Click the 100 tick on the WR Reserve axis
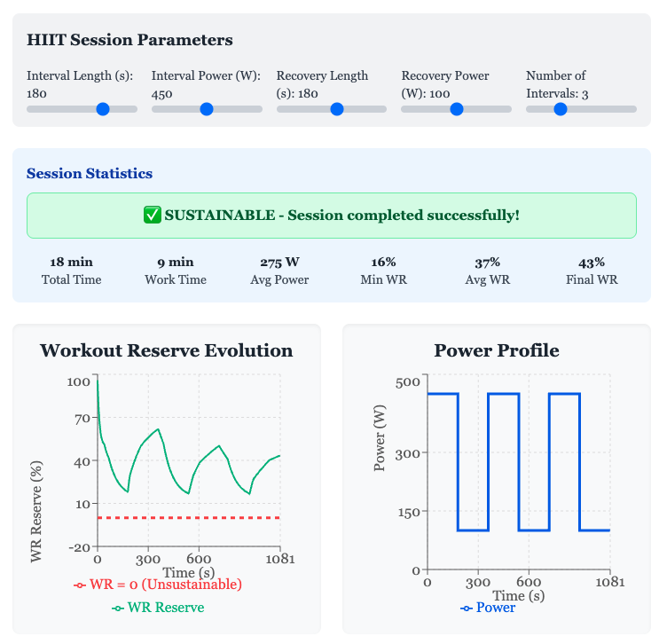This screenshot has width=659, height=644. [79, 381]
